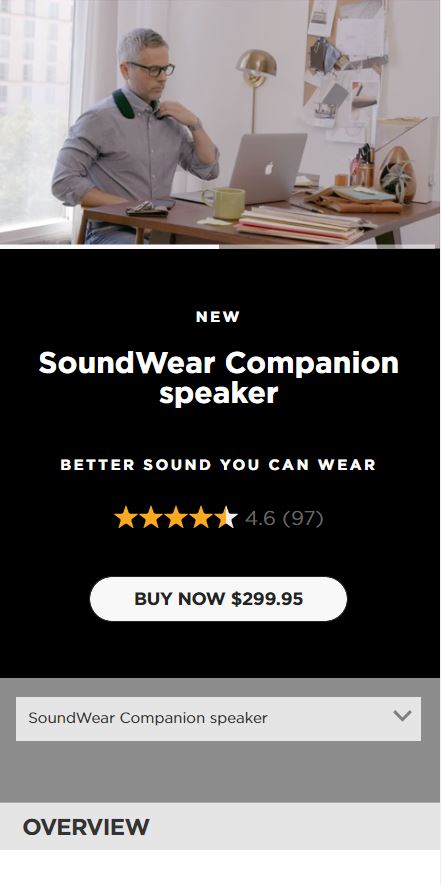Click the second gold rating star
The height and width of the screenshot is (885, 441).
[x=151, y=518]
